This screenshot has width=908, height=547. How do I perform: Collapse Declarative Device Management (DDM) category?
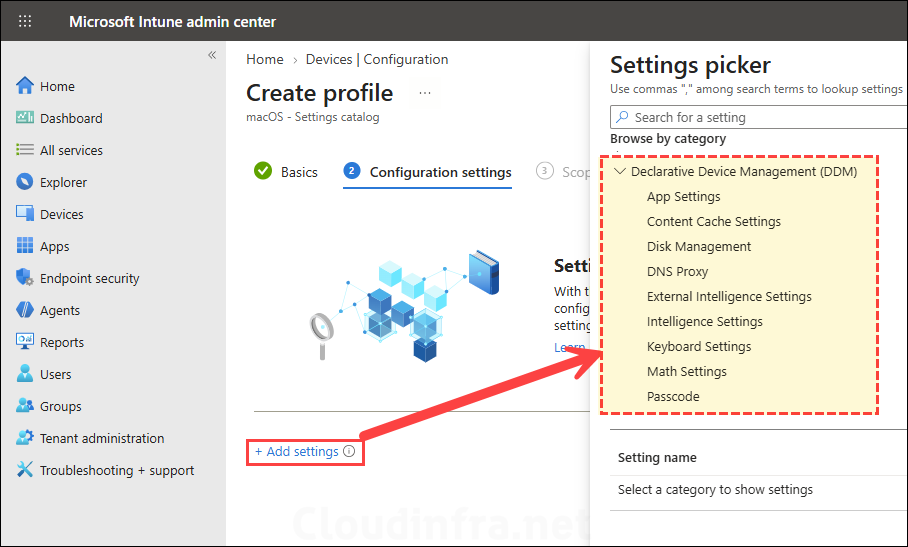(620, 171)
